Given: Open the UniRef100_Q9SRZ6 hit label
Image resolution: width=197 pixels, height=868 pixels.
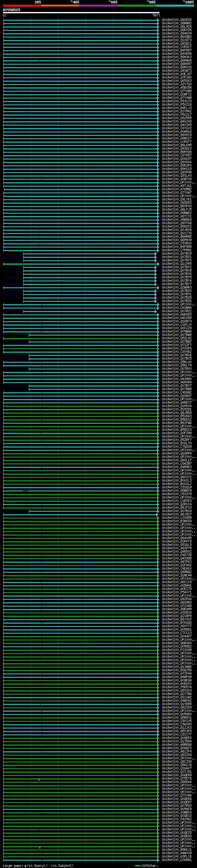Looking at the screenshot, I should pyautogui.click(x=176, y=20).
